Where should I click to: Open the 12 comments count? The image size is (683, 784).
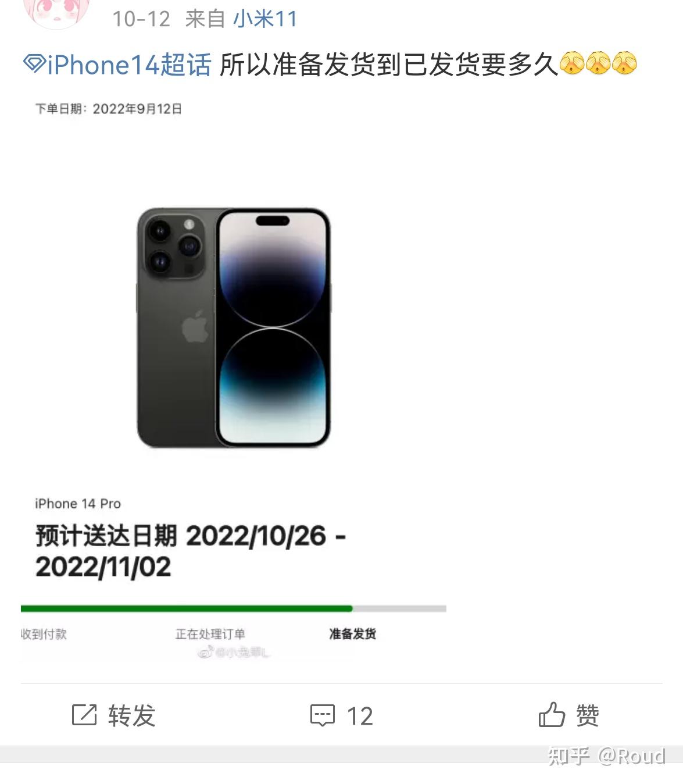click(360, 716)
